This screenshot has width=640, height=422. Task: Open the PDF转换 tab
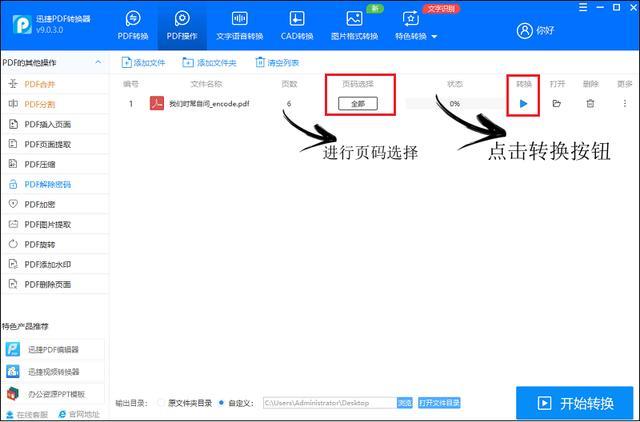pyautogui.click(x=133, y=26)
